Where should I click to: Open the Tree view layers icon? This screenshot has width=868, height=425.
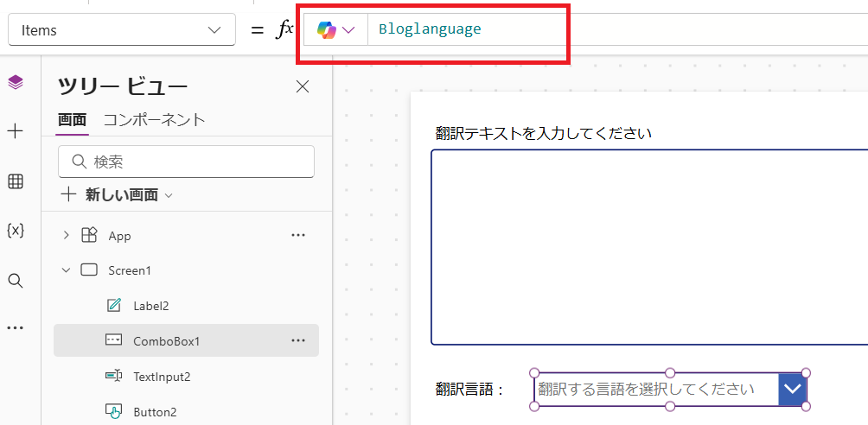click(16, 82)
